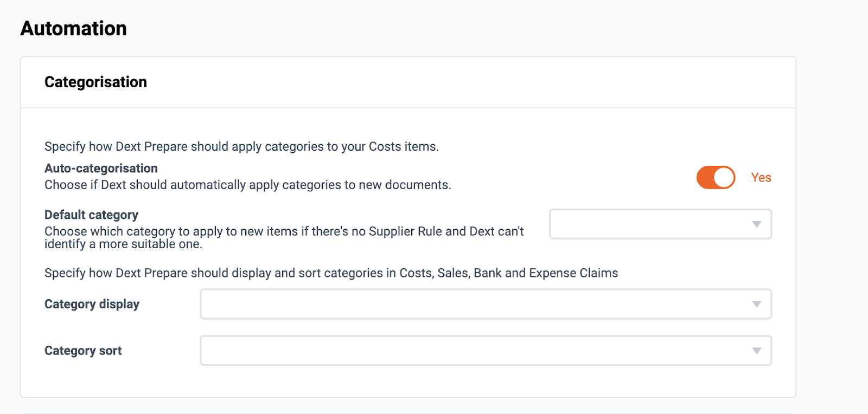Image resolution: width=868 pixels, height=414 pixels.
Task: Click the 'Category display' label
Action: tap(92, 304)
